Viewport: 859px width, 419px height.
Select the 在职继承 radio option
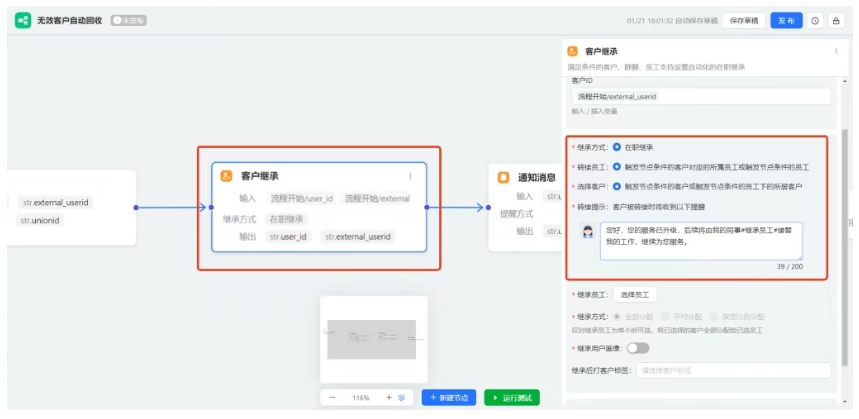617,147
